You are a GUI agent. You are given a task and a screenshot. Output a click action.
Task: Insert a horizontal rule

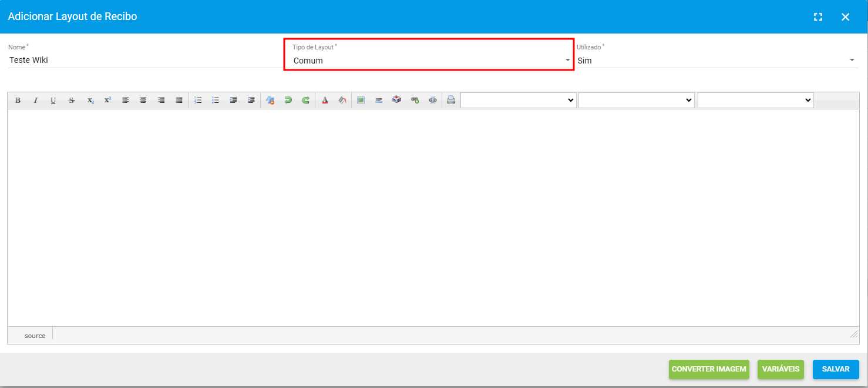pyautogui.click(x=379, y=101)
